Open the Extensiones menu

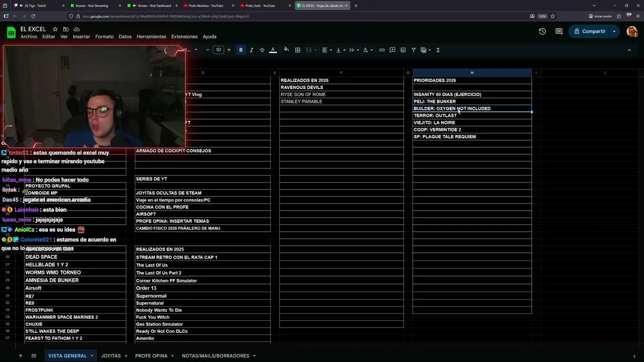coord(185,37)
